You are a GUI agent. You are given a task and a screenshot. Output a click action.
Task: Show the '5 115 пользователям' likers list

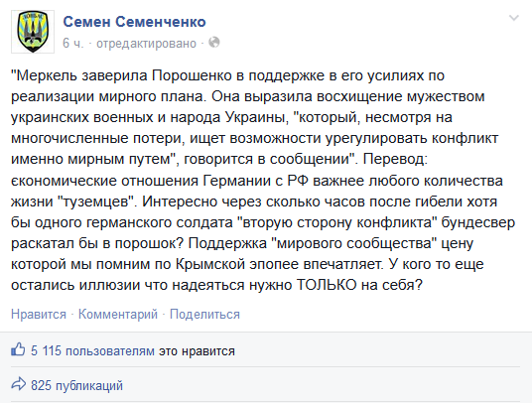point(92,350)
